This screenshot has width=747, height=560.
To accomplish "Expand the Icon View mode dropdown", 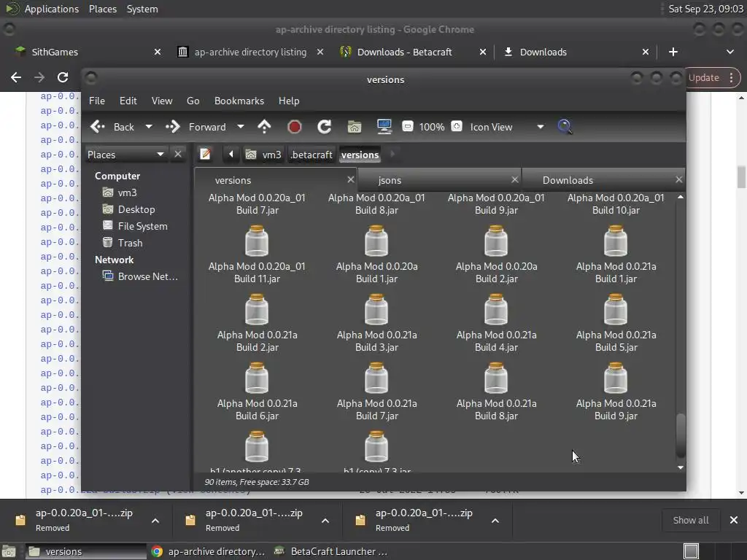I will 540,127.
